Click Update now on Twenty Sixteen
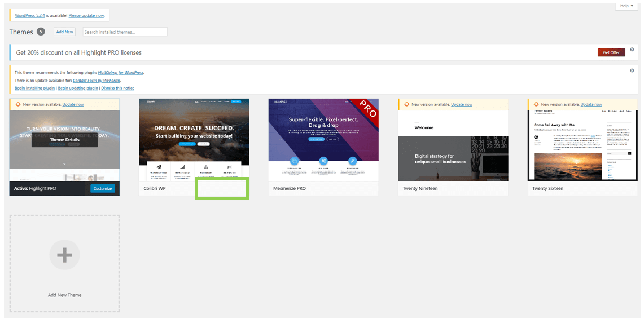Viewport: 644px width, 319px height. [x=591, y=104]
